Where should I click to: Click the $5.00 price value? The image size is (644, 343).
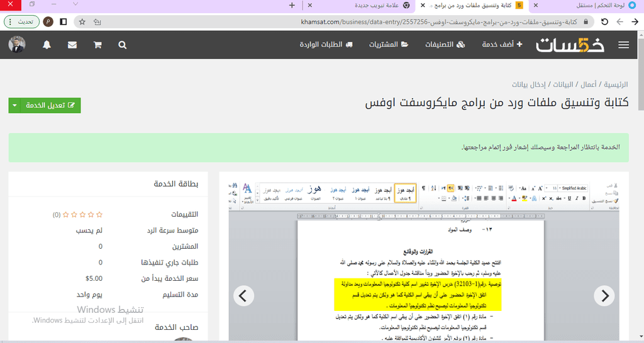pos(94,278)
